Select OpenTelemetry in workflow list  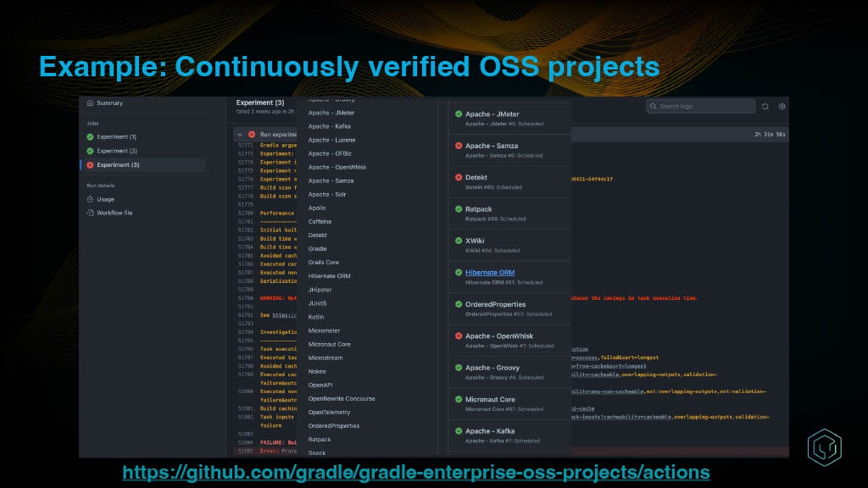click(x=329, y=413)
